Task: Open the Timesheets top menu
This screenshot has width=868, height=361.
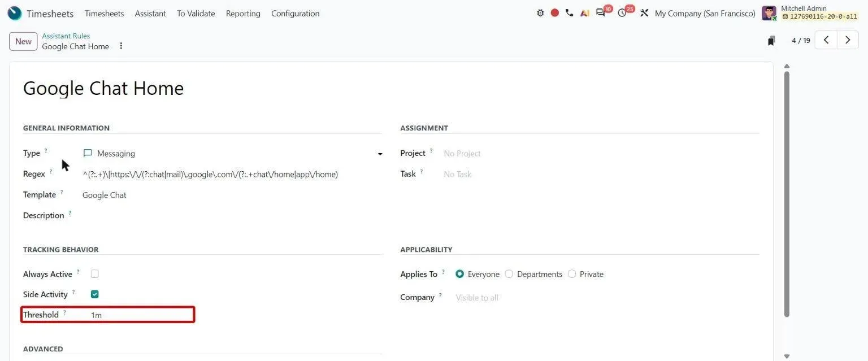Action: pyautogui.click(x=104, y=14)
